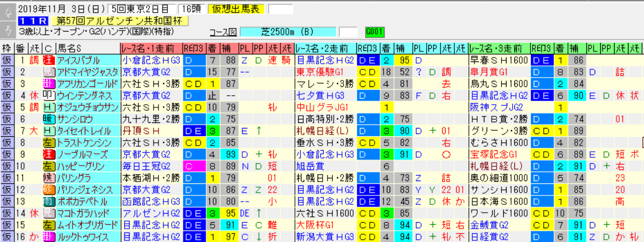Click the 番 column header
The height and width of the screenshot is (242, 644).
pos(21,48)
